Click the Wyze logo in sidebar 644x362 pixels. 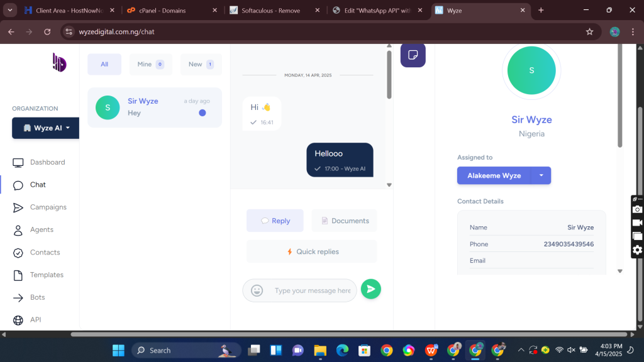click(x=59, y=62)
